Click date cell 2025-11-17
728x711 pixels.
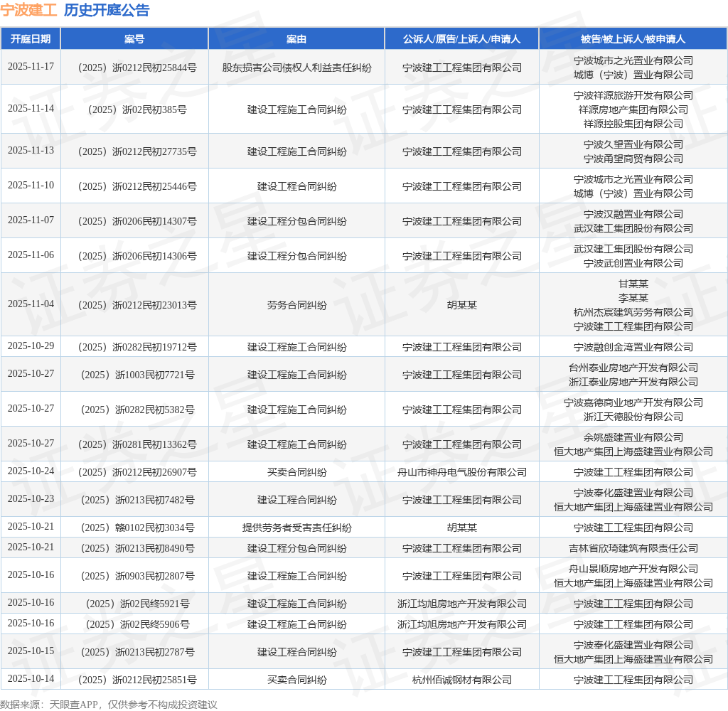pos(31,67)
